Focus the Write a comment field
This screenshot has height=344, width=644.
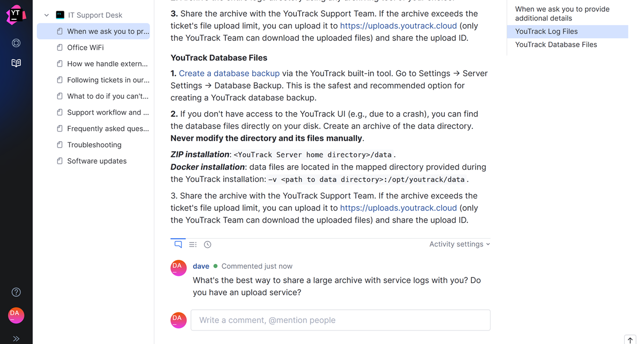(340, 320)
